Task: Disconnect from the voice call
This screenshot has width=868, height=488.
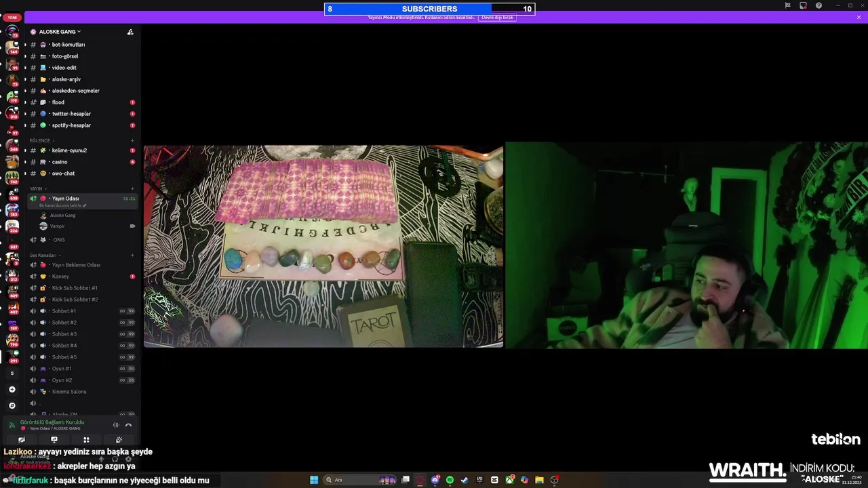Action: (128, 425)
